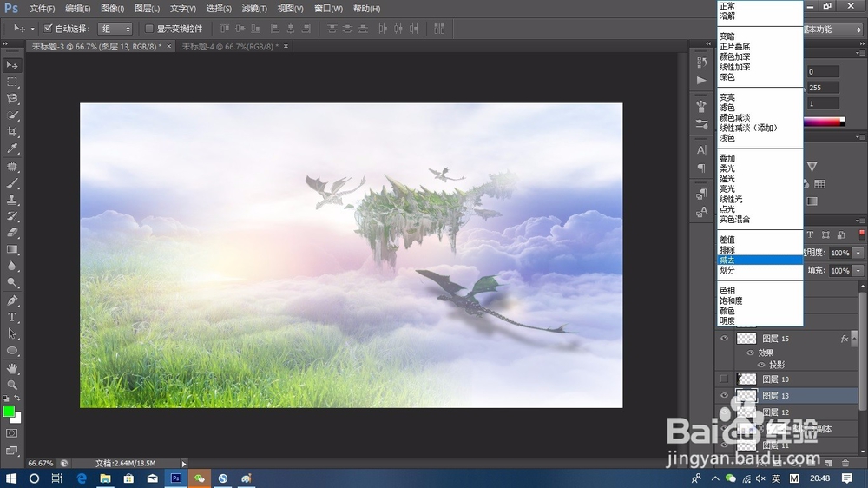This screenshot has height=488, width=868.
Task: Select the Rectangular Marquee tool
Action: (x=11, y=82)
